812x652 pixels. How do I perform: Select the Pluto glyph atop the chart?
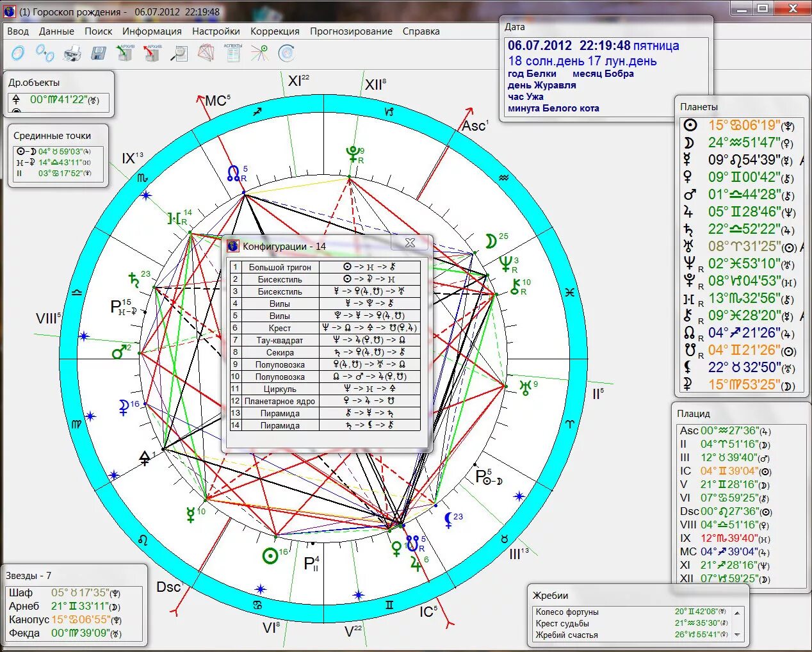click(x=353, y=154)
